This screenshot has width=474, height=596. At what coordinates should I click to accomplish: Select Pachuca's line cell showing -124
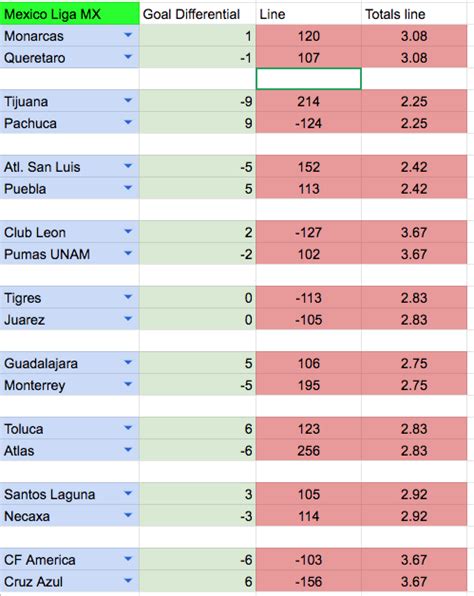coord(309,123)
